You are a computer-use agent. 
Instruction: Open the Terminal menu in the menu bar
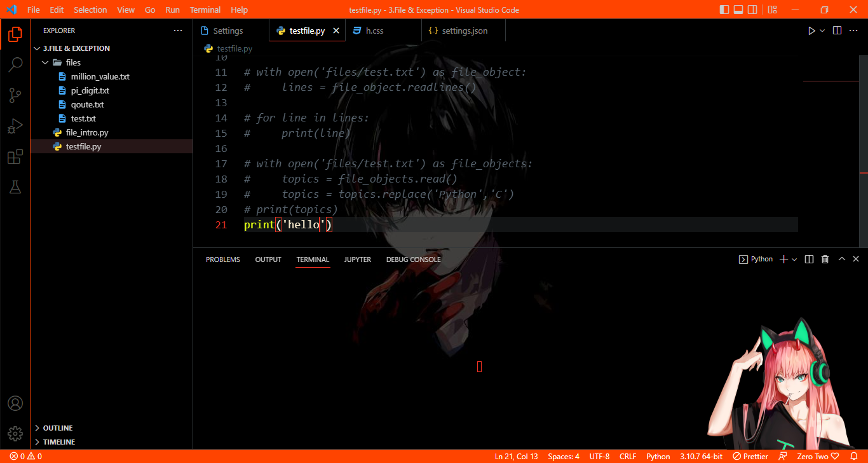(205, 10)
